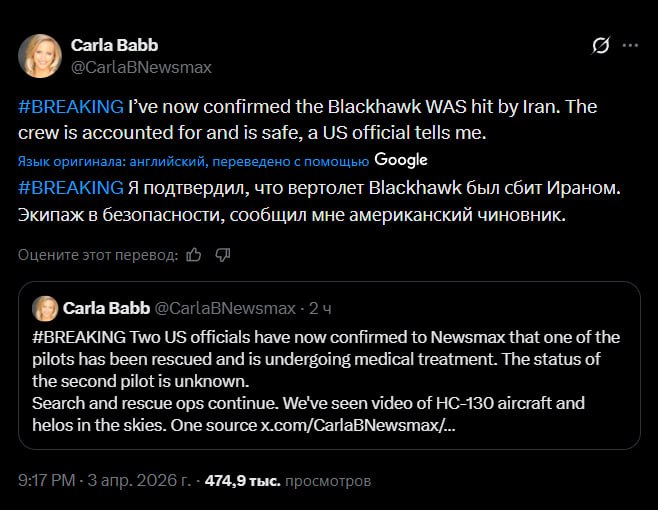The height and width of the screenshot is (510, 658).
Task: Click Carla Babb's name in quoted tweet
Action: click(106, 308)
